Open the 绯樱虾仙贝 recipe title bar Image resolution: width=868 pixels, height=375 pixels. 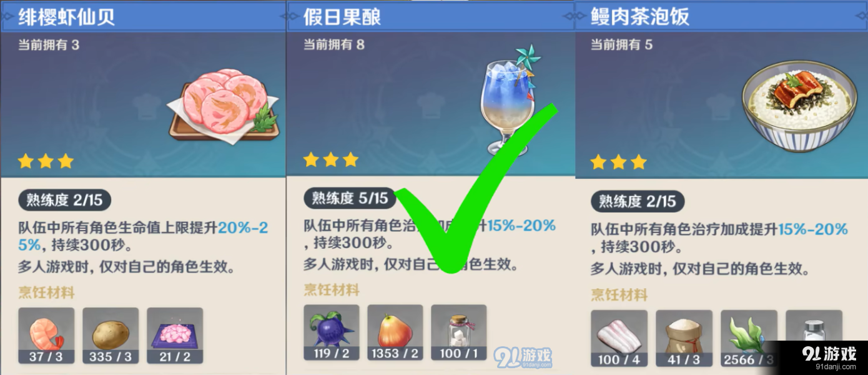click(143, 17)
